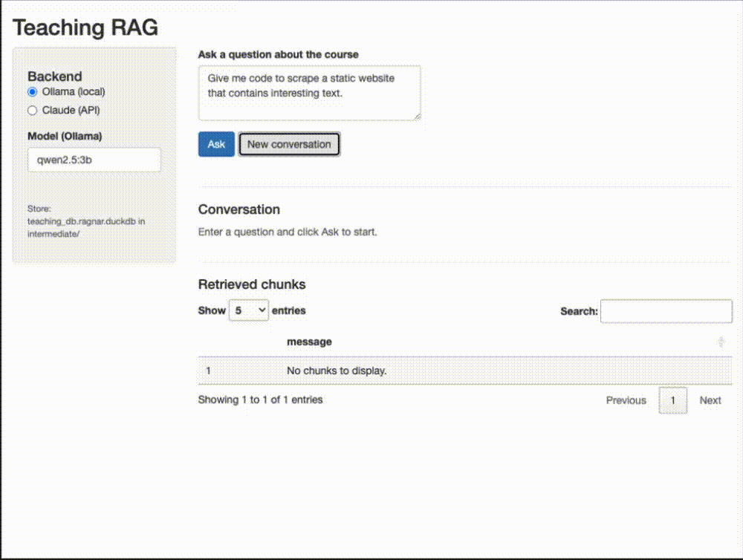The height and width of the screenshot is (560, 743).
Task: Go to the Previous table page
Action: (x=626, y=400)
